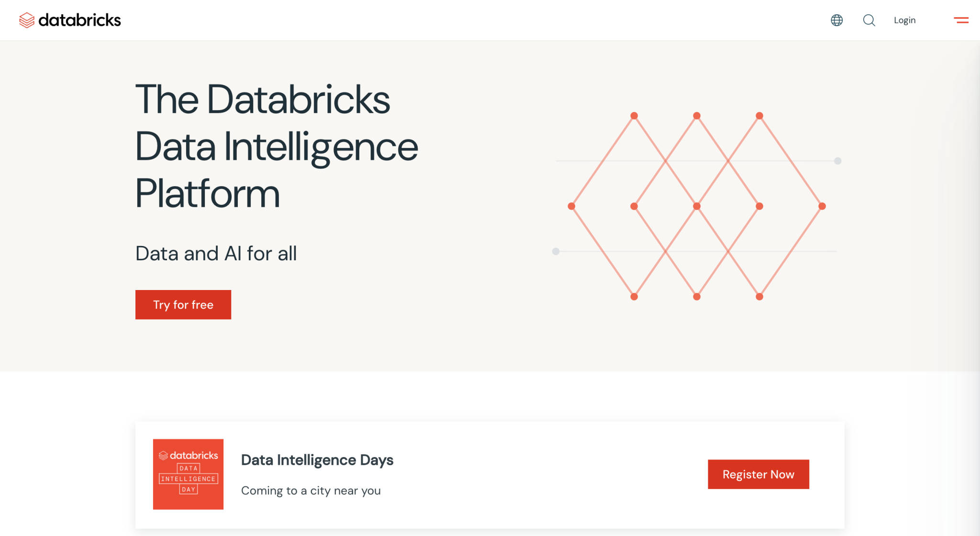Click the "Data and AI for all" tagline
980x536 pixels.
(216, 254)
